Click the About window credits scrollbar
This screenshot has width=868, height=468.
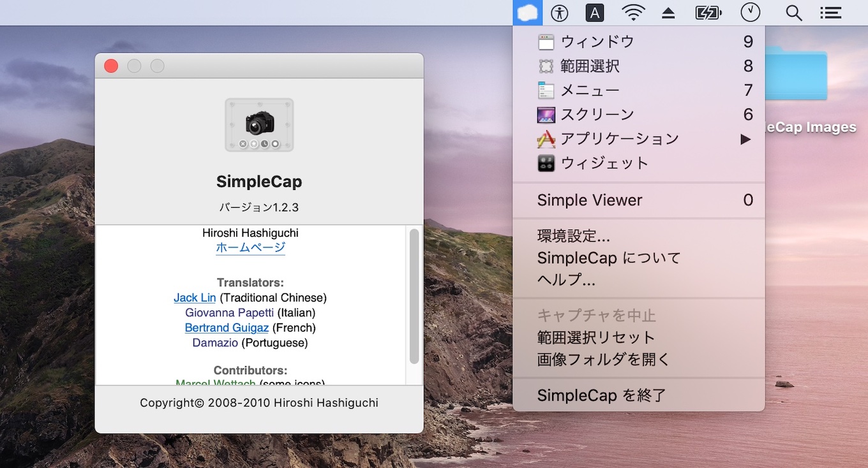[x=414, y=296]
